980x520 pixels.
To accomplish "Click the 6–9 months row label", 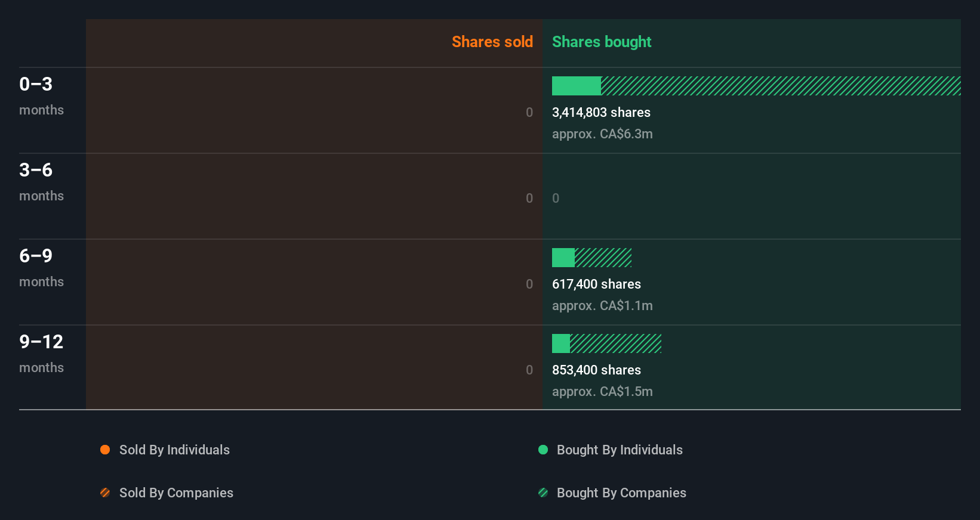I will coord(41,268).
